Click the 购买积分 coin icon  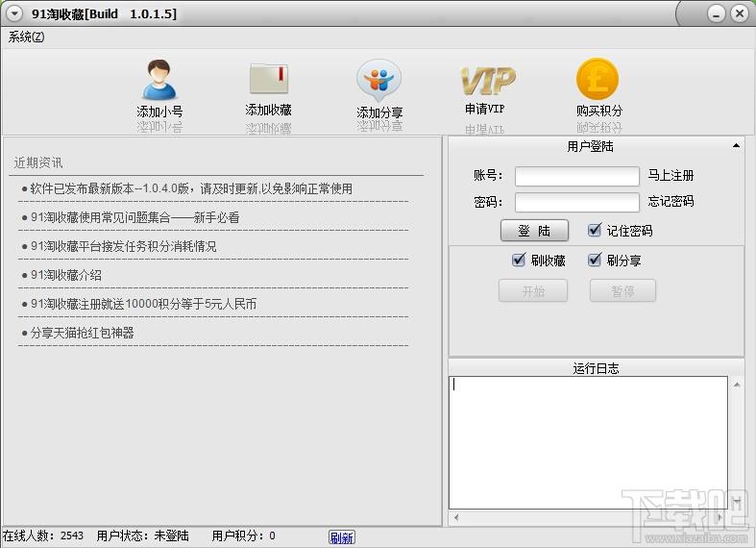click(x=597, y=79)
